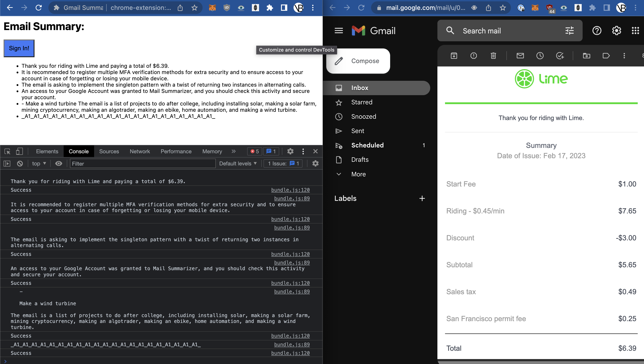The image size is (644, 364).
Task: Open the Default levels dropdown
Action: click(238, 164)
